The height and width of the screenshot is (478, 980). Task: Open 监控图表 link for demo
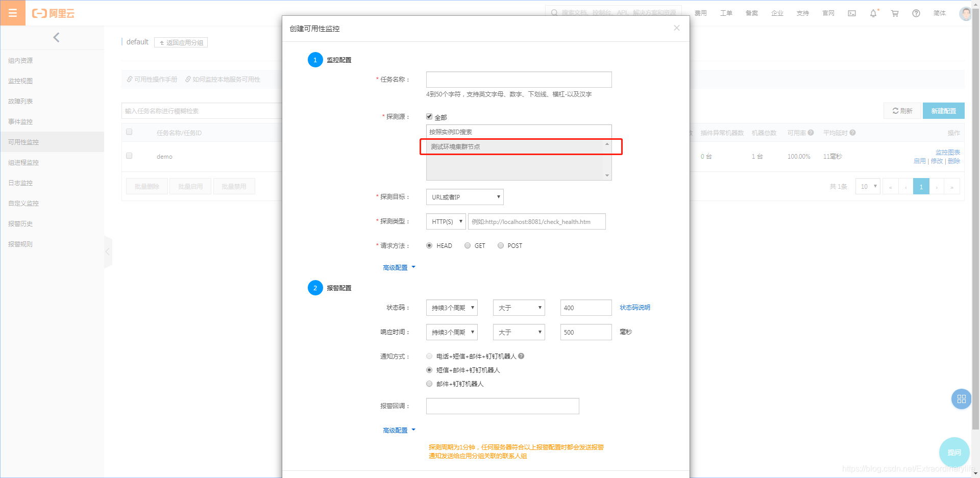[x=948, y=152]
